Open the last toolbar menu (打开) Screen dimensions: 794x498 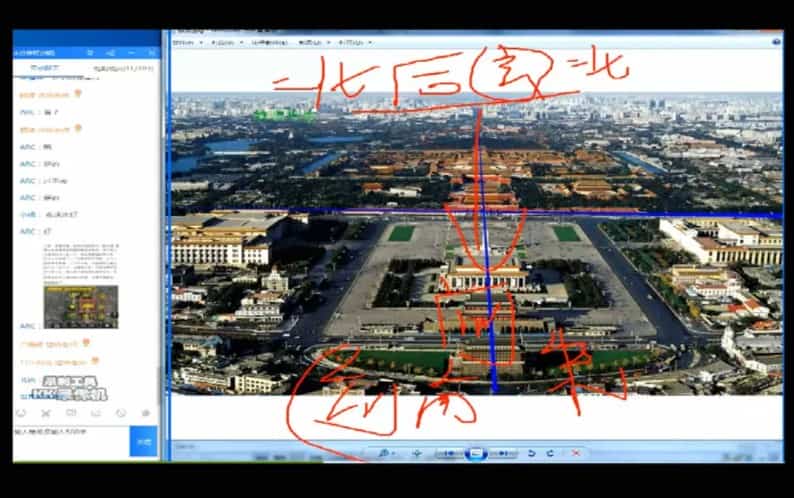tap(353, 43)
